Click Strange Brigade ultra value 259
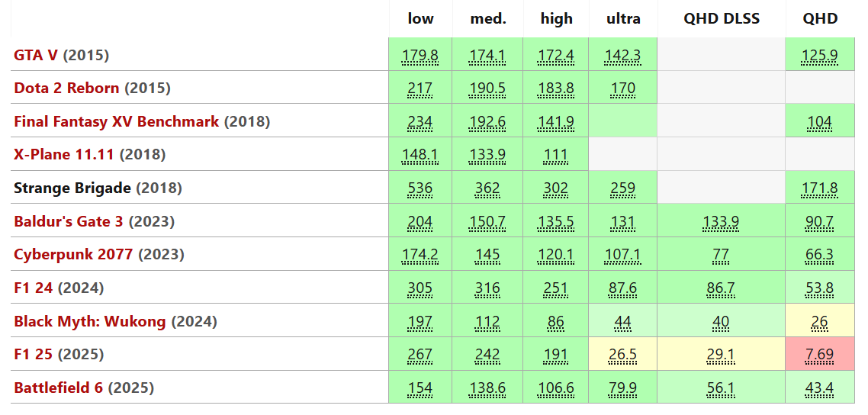The width and height of the screenshot is (868, 415). coord(623,188)
